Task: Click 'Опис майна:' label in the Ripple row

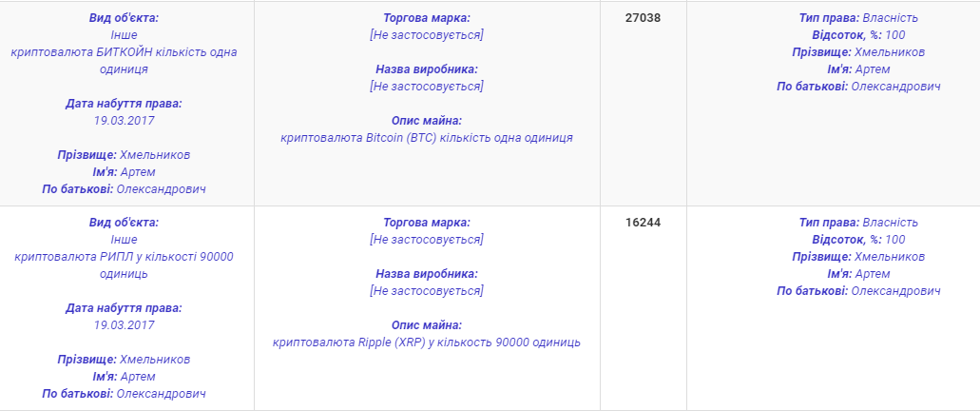Action: coord(427,325)
